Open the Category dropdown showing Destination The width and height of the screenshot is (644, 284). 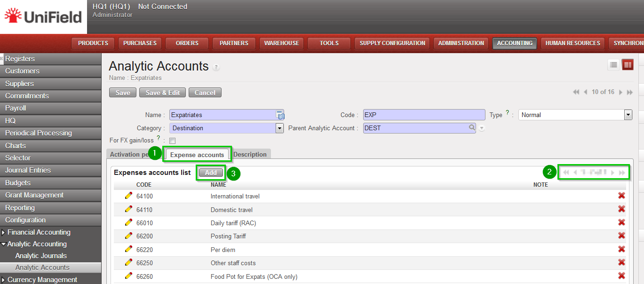(279, 128)
